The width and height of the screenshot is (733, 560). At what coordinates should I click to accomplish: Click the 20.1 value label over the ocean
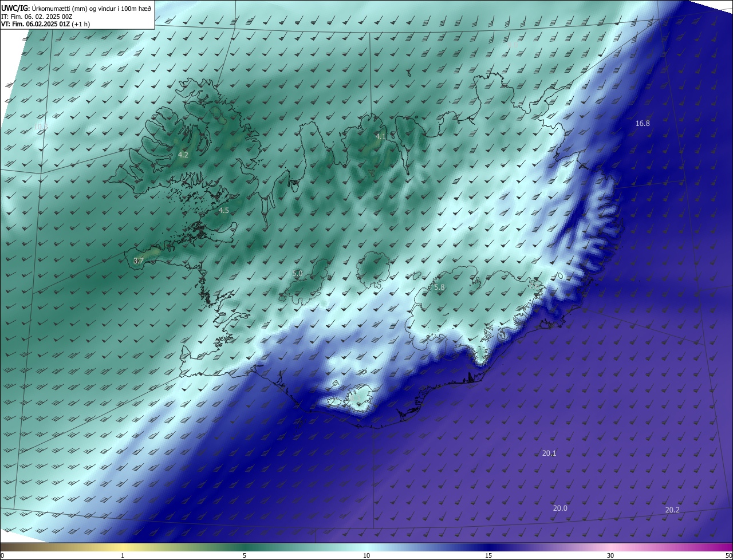tap(549, 453)
